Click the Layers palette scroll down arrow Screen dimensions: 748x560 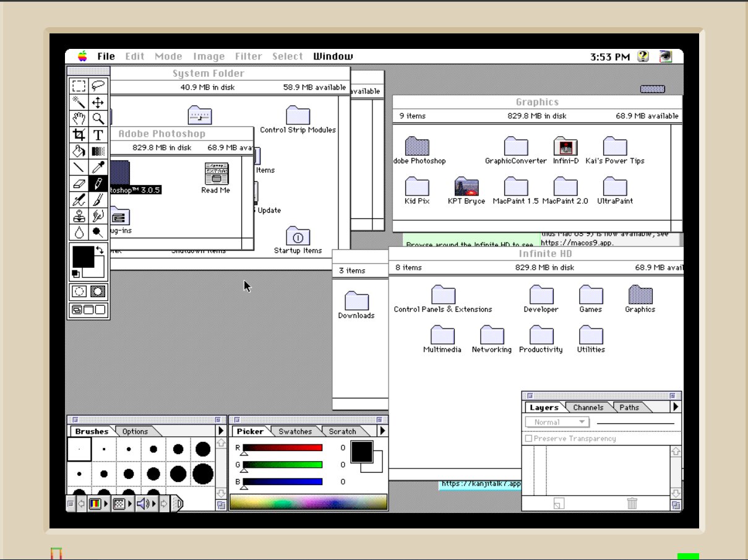point(676,493)
